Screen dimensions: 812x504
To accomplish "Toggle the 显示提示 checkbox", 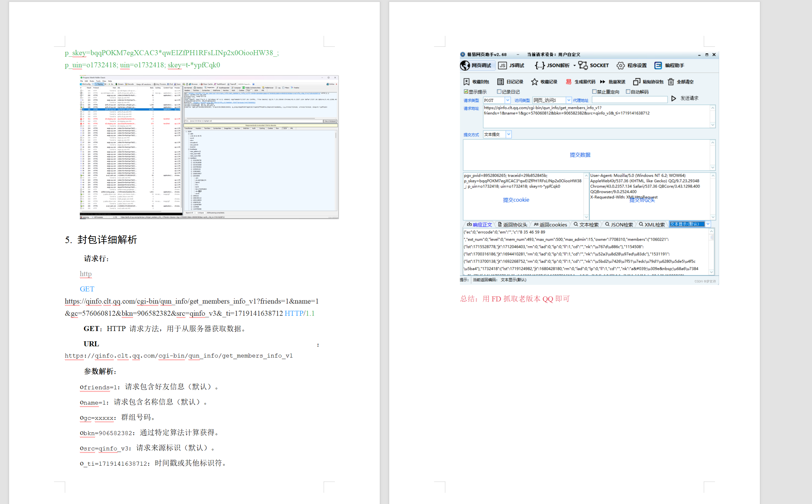I will pyautogui.click(x=466, y=92).
